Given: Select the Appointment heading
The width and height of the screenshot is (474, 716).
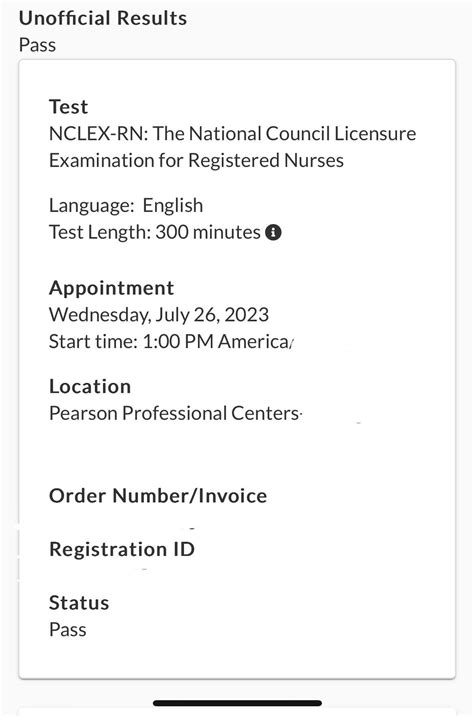Looking at the screenshot, I should pyautogui.click(x=111, y=288).
